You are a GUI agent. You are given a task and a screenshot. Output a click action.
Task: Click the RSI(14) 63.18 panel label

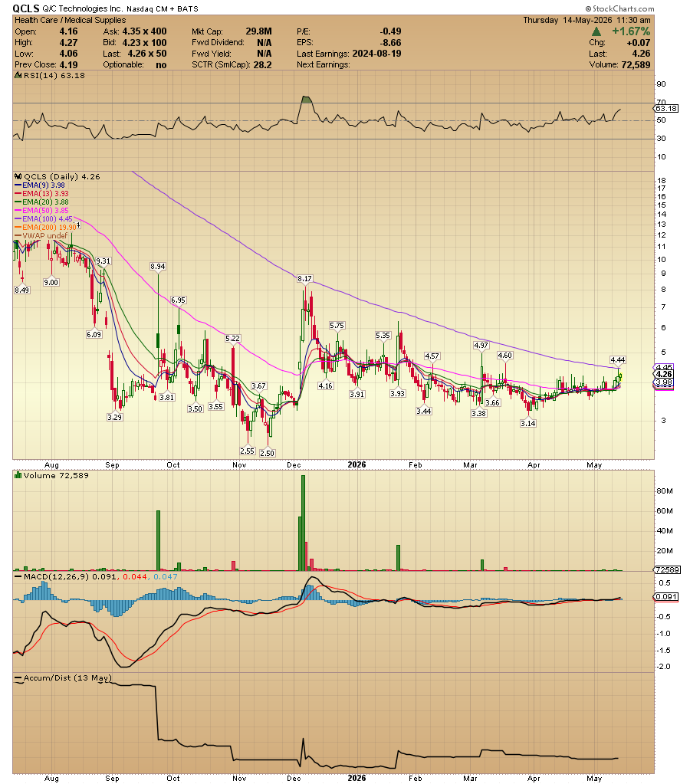[54, 76]
